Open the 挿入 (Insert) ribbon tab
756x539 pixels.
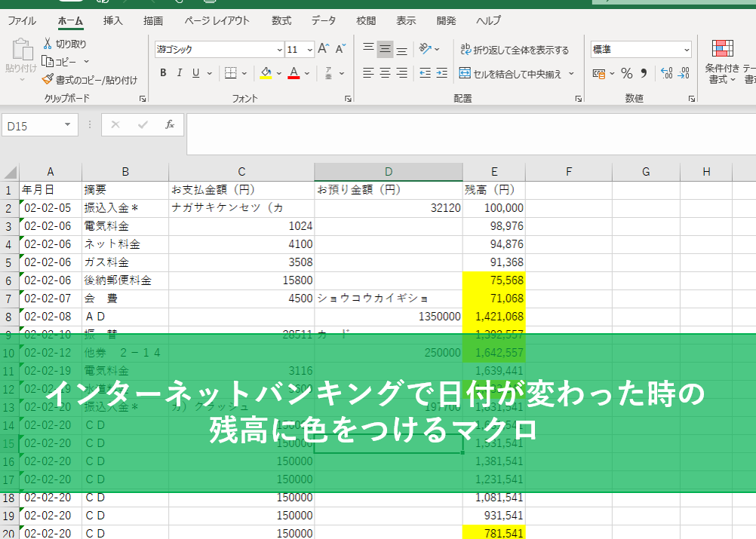point(113,21)
